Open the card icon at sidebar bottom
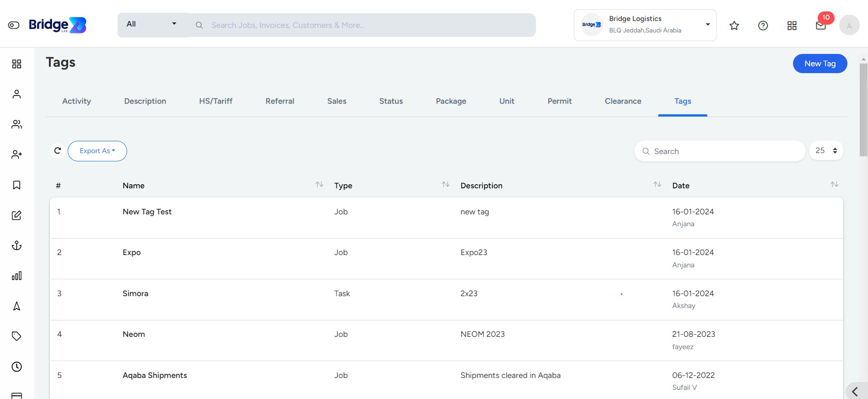Screen dimensions: 868x399 pos(17,395)
